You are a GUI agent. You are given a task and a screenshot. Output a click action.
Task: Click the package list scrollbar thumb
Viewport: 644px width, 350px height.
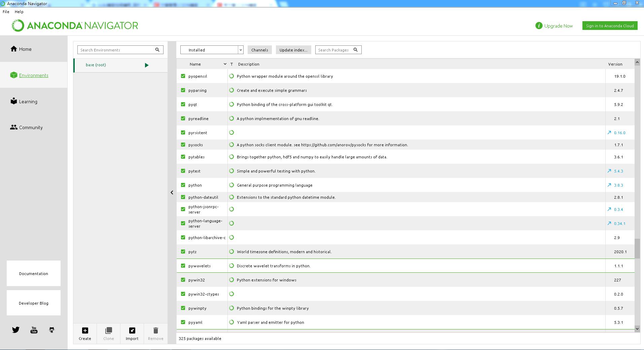click(637, 248)
